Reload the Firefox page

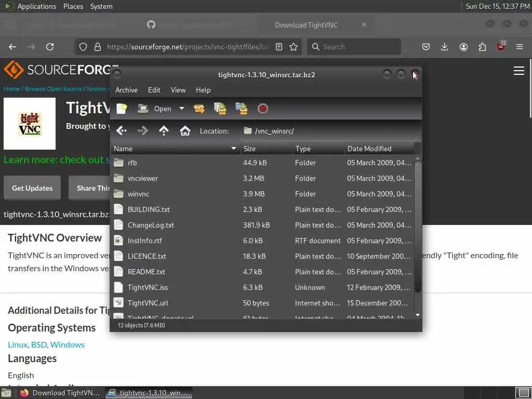[x=50, y=47]
